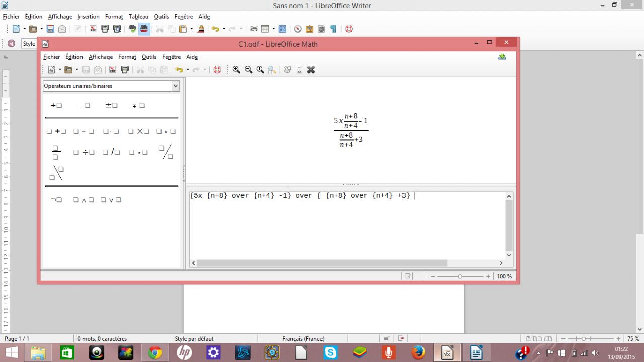644x362 pixels.
Task: Insert the binary addition operator
Action: coord(56,131)
